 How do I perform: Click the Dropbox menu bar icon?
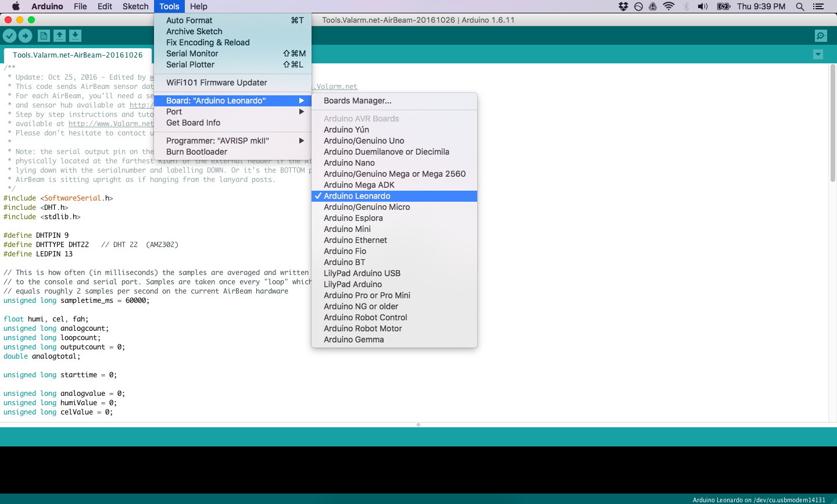click(623, 6)
